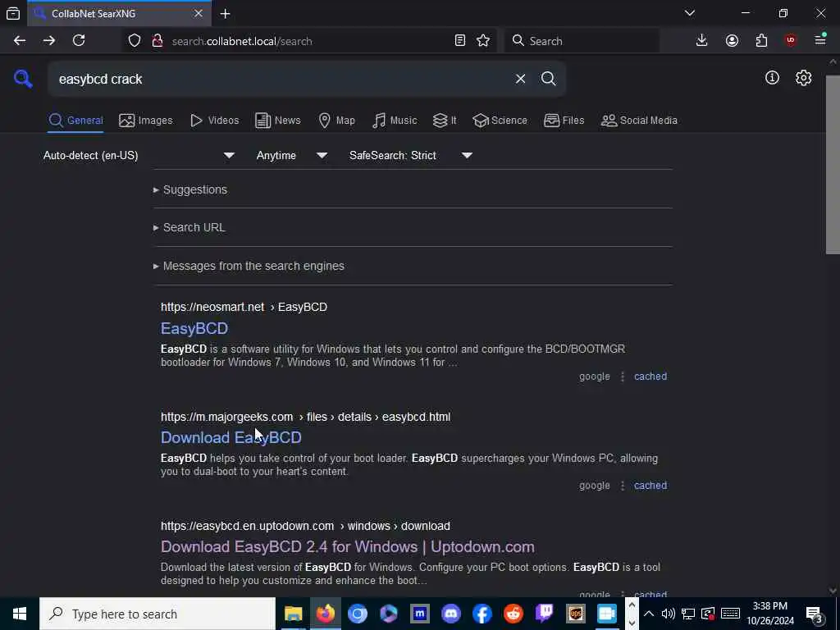840x630 pixels.
Task: Switch to the Files tab
Action: (x=564, y=121)
